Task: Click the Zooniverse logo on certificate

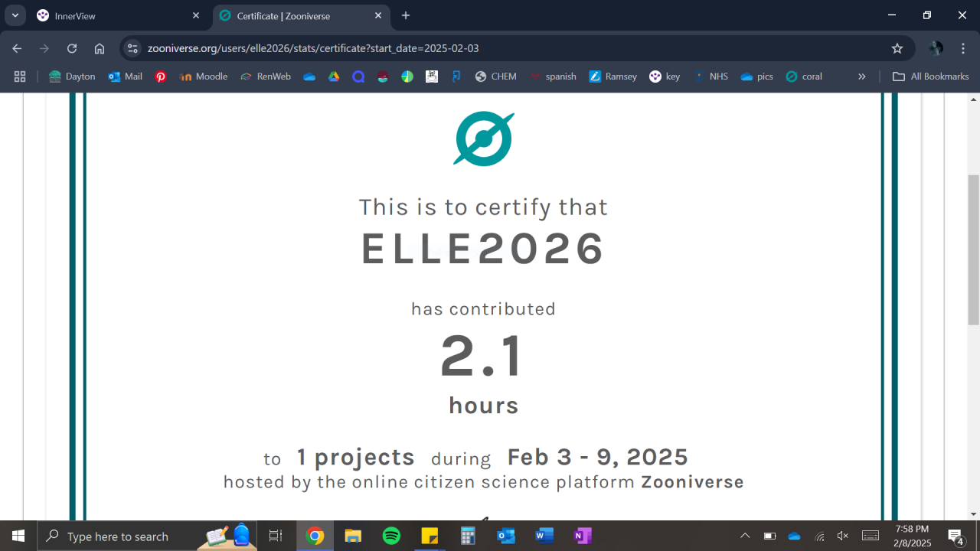Action: pos(484,139)
